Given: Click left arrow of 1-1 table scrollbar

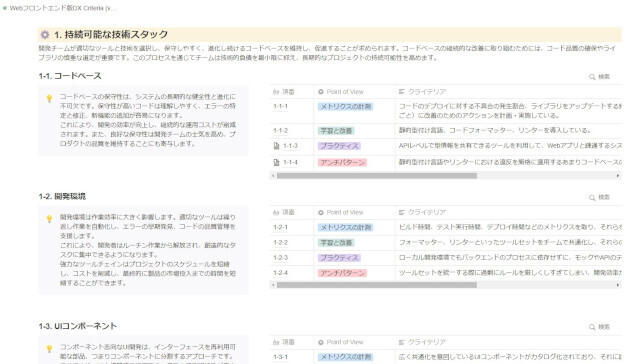Looking at the screenshot, I should [273, 176].
